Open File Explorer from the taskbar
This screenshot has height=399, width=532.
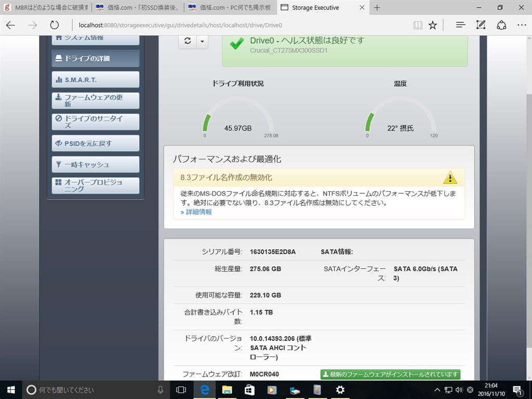(227, 390)
